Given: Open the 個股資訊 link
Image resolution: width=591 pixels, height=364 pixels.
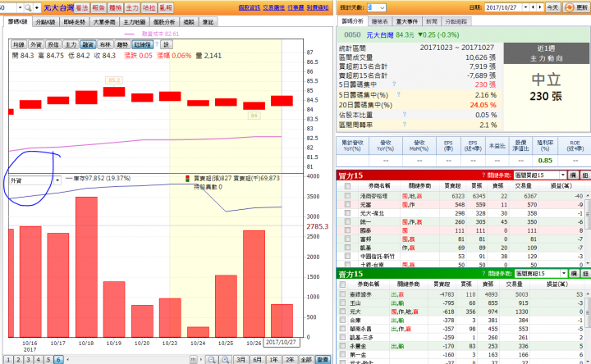Looking at the screenshot, I should coord(250,7).
